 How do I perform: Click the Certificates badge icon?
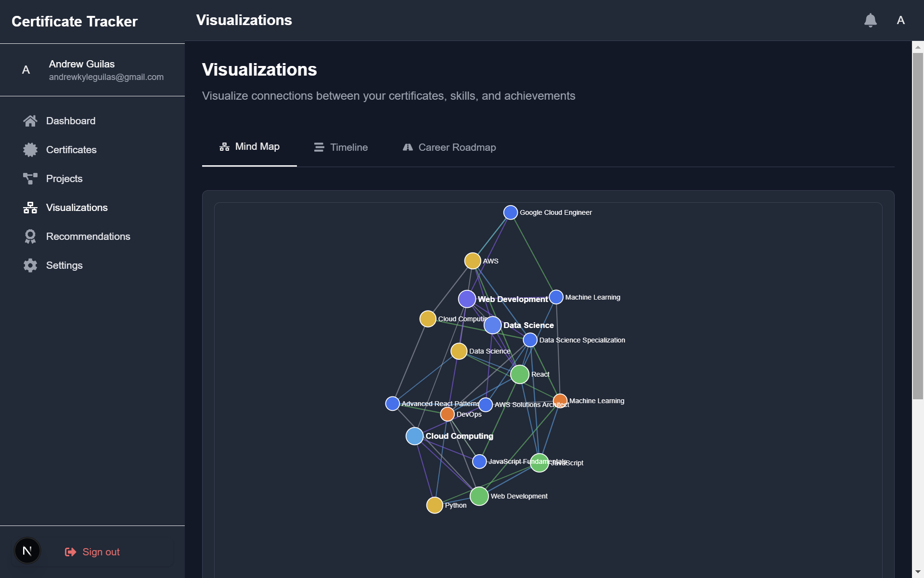pos(30,150)
